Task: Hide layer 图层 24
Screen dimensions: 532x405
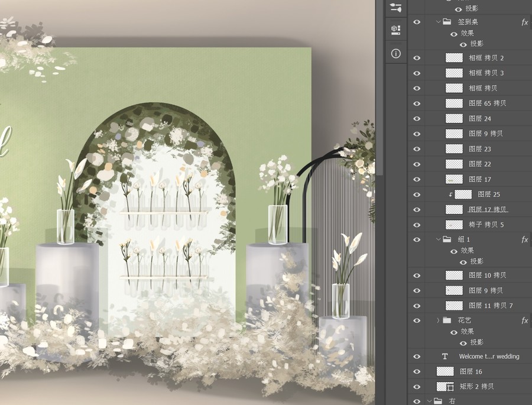Action: tap(417, 119)
